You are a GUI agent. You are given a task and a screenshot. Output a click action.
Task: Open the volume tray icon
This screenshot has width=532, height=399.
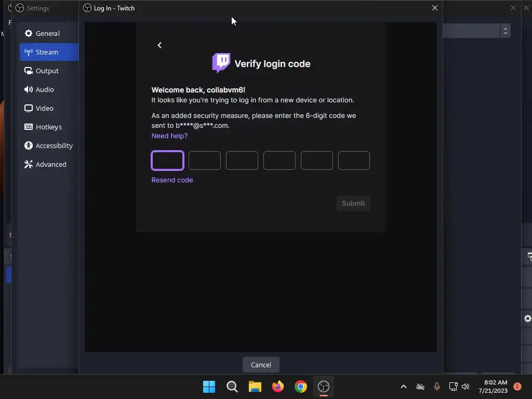(465, 387)
